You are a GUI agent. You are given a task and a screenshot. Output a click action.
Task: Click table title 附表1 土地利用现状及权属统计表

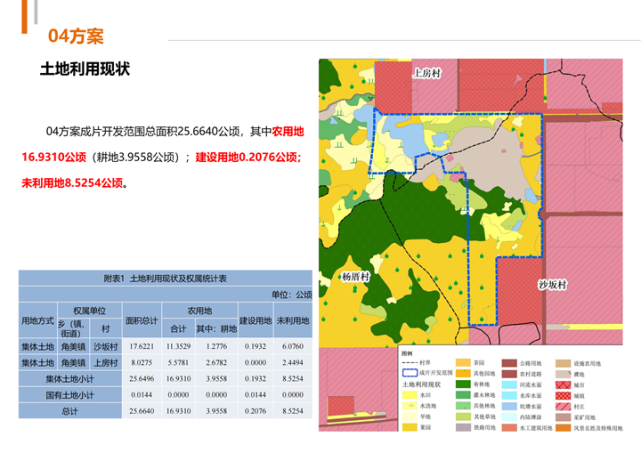tap(165, 278)
